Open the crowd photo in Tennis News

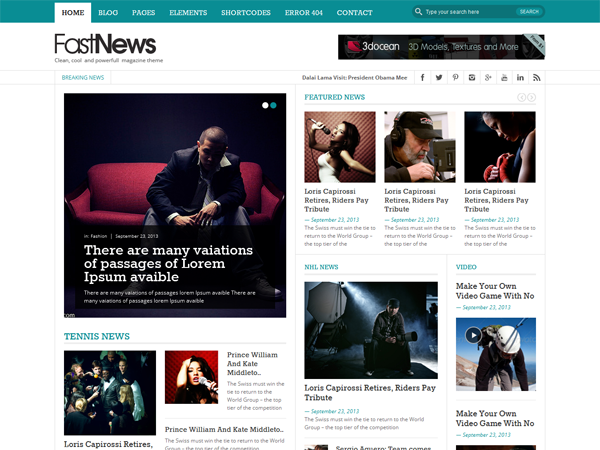tap(110, 393)
